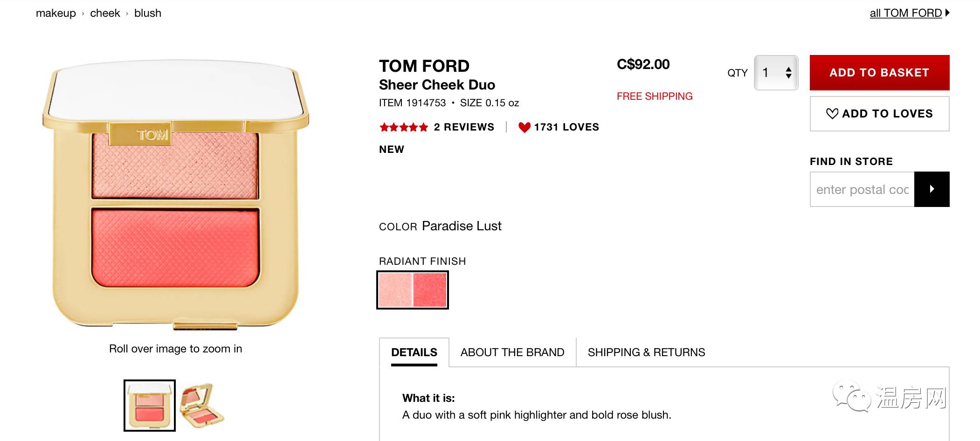Go to the makeup breadcrumb link

(55, 13)
